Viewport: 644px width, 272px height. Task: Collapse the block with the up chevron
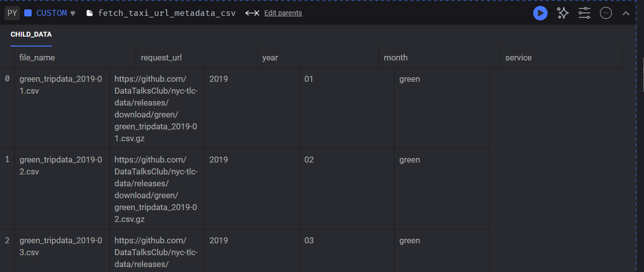pos(626,13)
